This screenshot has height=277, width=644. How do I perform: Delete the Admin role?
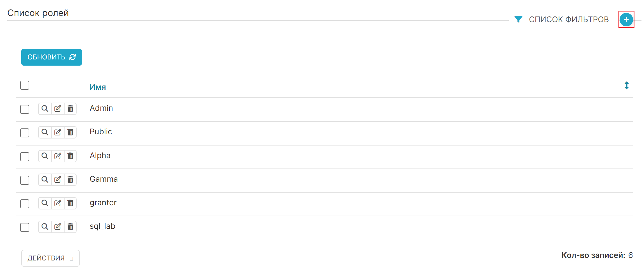point(70,109)
